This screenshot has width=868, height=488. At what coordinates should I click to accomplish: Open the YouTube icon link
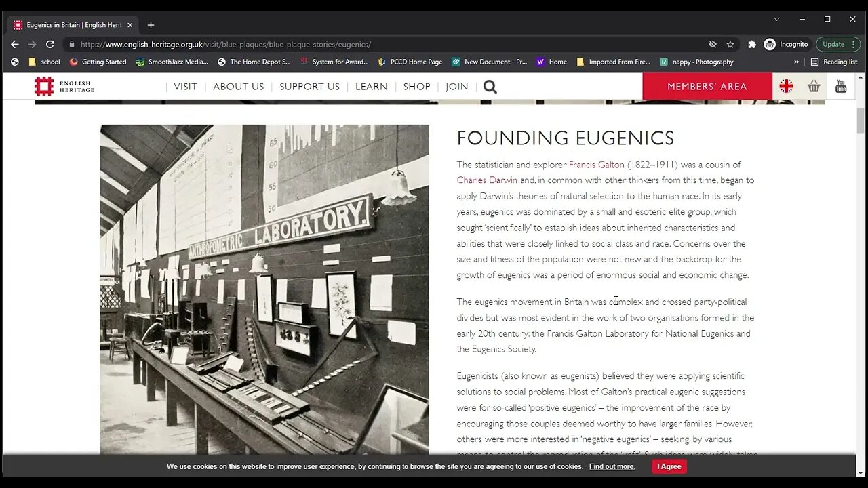tap(841, 86)
